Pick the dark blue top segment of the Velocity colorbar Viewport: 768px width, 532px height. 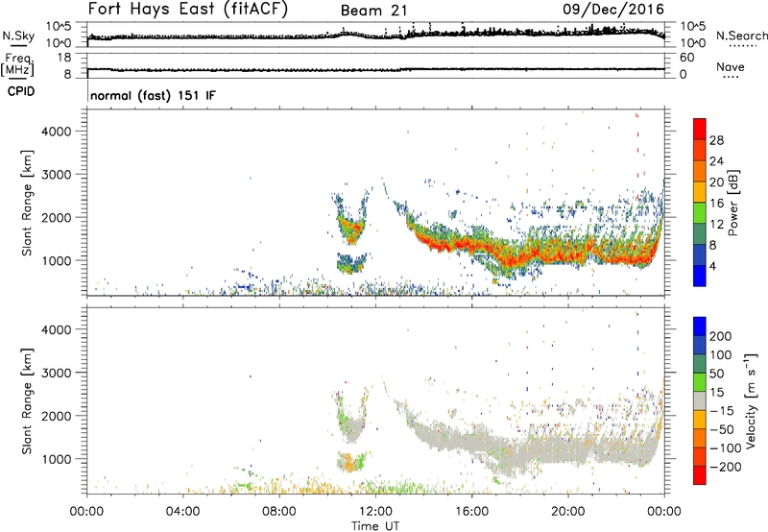coord(700,326)
